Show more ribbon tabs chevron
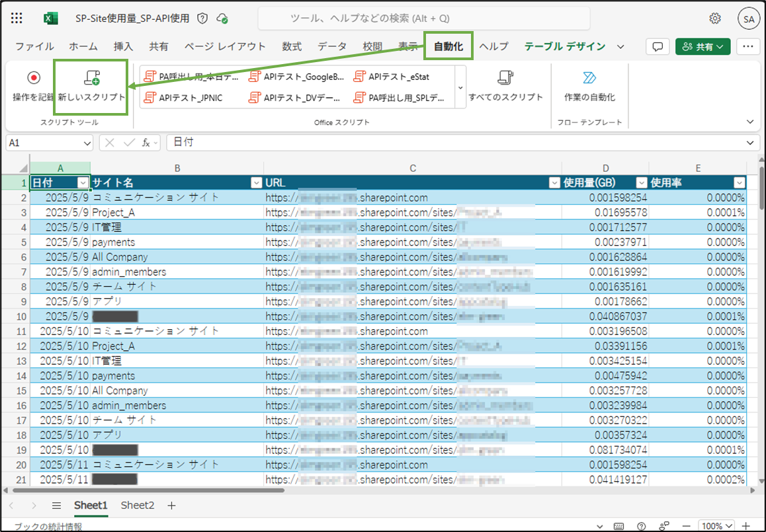 pyautogui.click(x=620, y=47)
